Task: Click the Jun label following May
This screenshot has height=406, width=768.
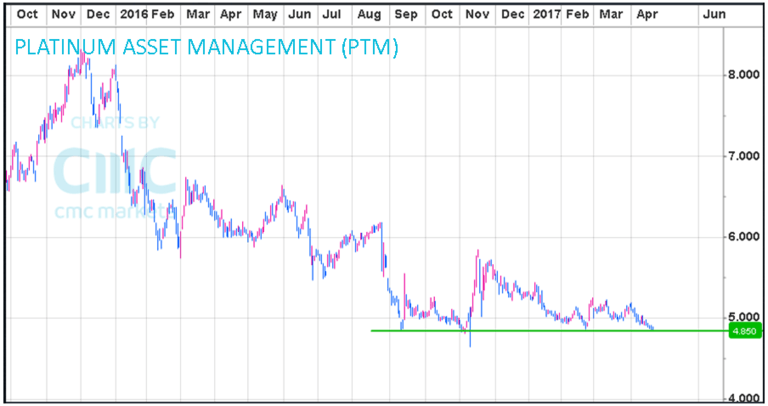Action: pyautogui.click(x=299, y=14)
